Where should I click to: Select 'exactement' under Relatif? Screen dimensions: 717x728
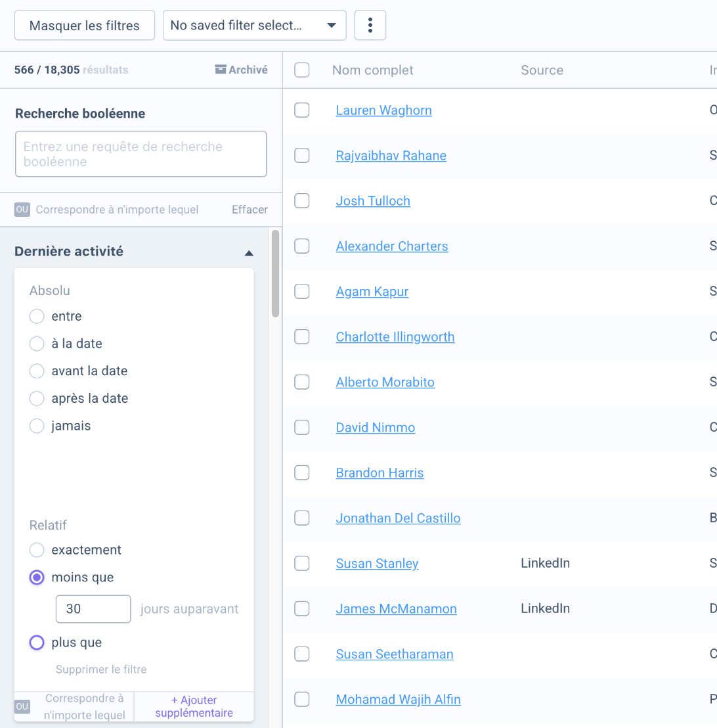coord(37,550)
